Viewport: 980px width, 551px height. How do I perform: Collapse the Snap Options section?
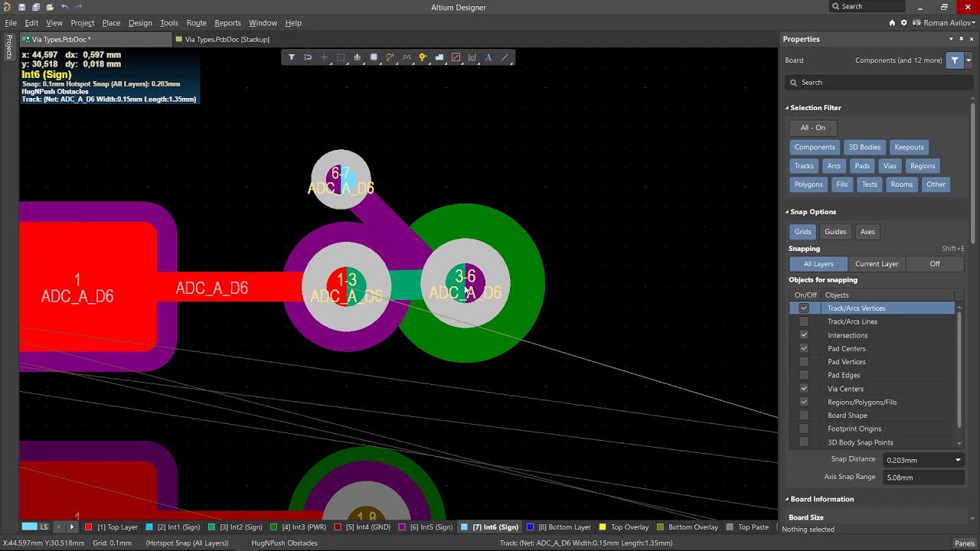[x=811, y=211]
